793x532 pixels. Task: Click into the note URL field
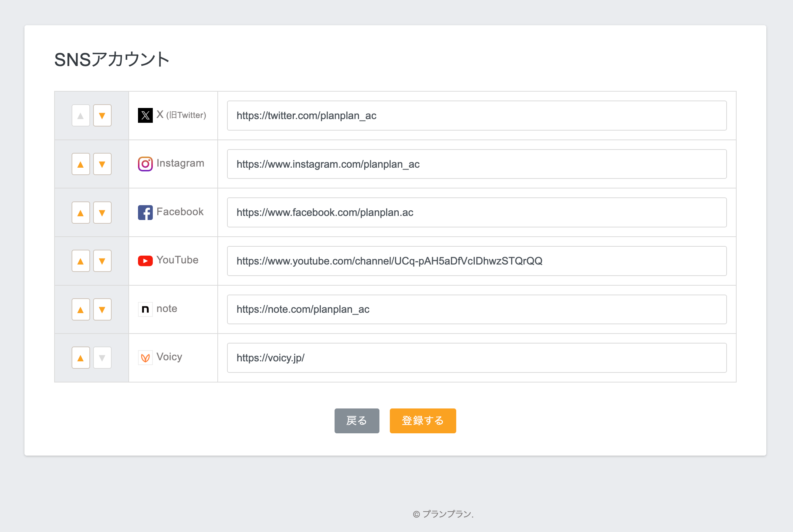(477, 309)
